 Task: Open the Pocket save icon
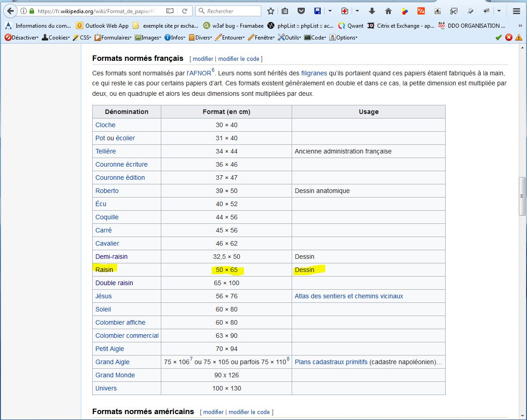point(301,11)
